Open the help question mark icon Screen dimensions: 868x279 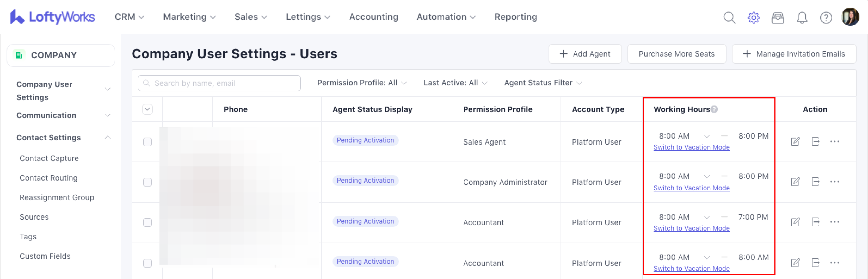(826, 17)
